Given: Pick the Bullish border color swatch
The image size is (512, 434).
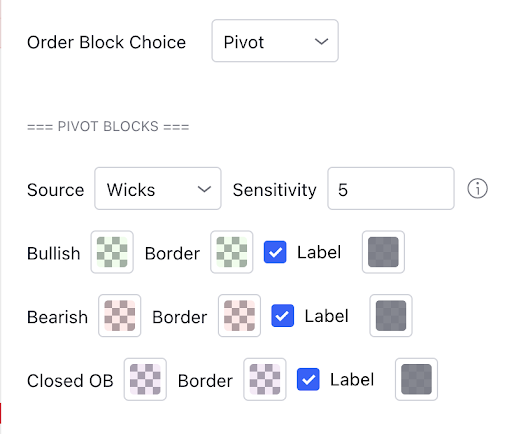Looking at the screenshot, I should pyautogui.click(x=232, y=252).
